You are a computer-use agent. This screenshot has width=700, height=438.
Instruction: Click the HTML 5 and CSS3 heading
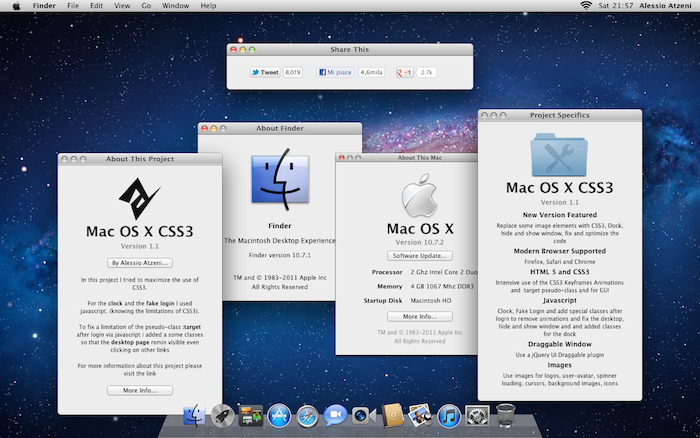coord(560,272)
